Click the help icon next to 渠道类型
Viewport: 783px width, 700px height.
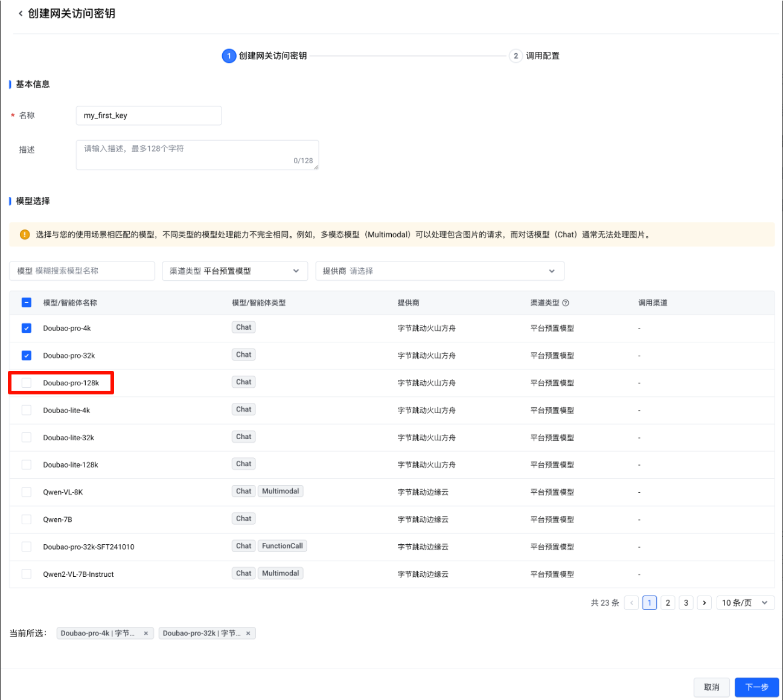click(x=566, y=303)
